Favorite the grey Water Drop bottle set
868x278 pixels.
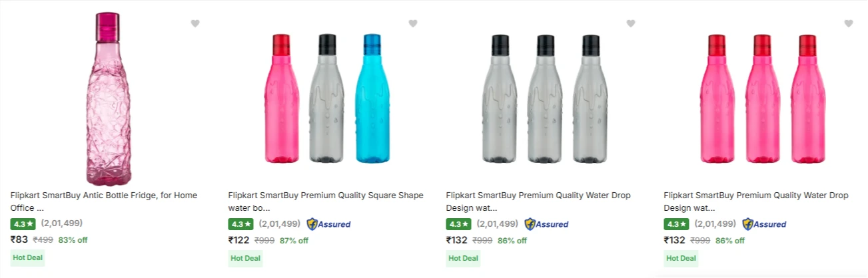pos(631,24)
